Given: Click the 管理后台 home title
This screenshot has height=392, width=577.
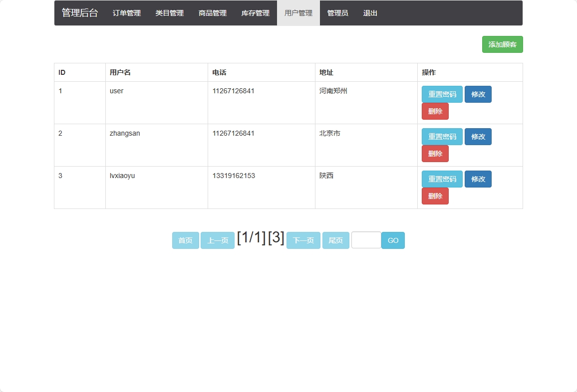Looking at the screenshot, I should pyautogui.click(x=79, y=13).
